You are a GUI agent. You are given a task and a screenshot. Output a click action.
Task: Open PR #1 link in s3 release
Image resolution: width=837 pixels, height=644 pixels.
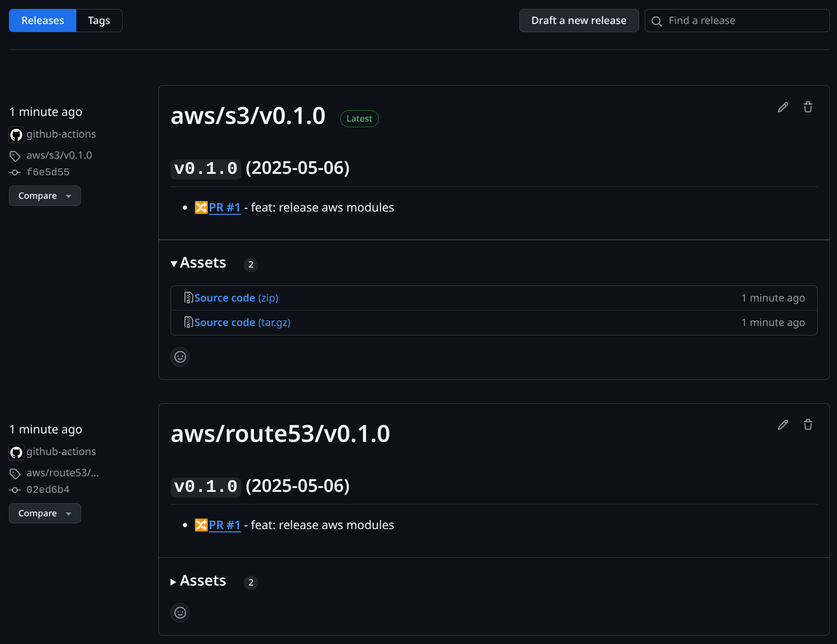click(x=225, y=208)
